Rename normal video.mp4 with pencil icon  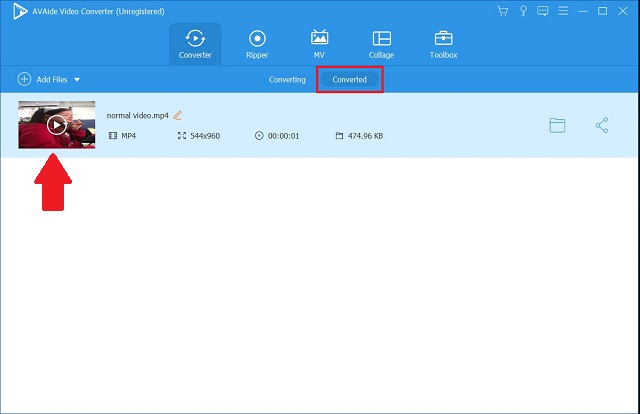point(178,116)
